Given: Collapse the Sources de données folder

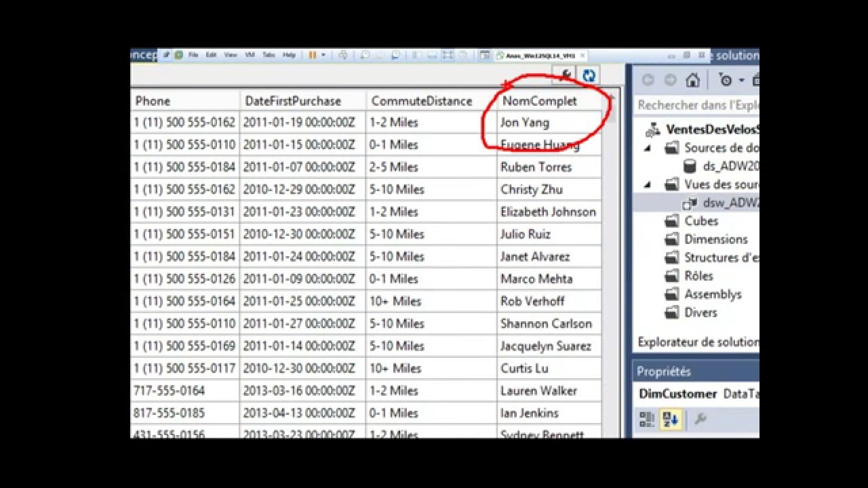Looking at the screenshot, I should click(x=648, y=148).
